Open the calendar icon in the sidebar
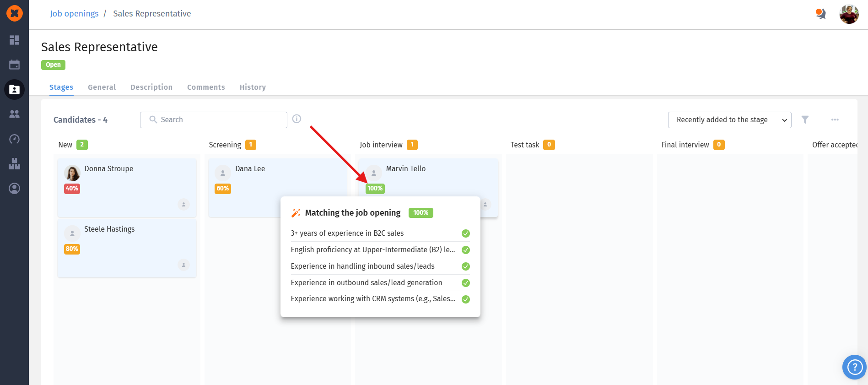Image resolution: width=868 pixels, height=385 pixels. tap(15, 65)
